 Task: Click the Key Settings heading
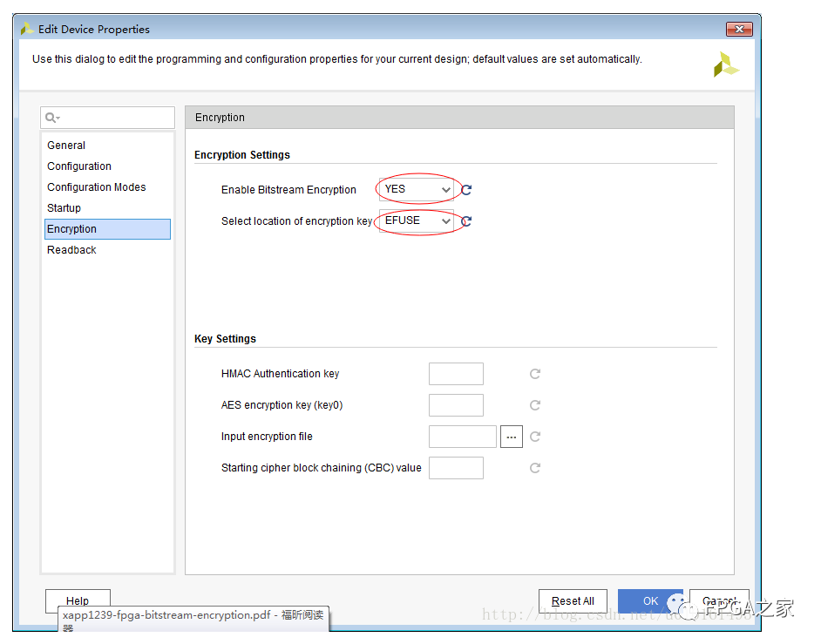coord(225,339)
